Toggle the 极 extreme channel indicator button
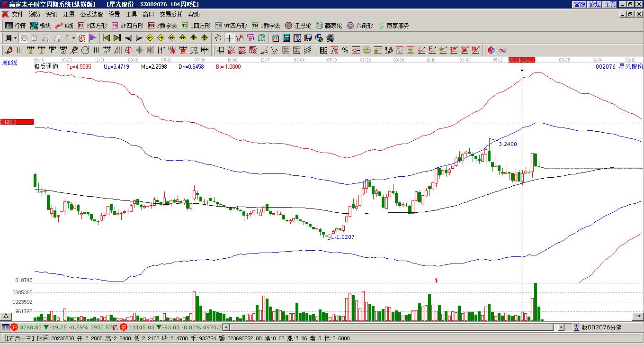This screenshot has height=345, width=644. click(x=82, y=38)
